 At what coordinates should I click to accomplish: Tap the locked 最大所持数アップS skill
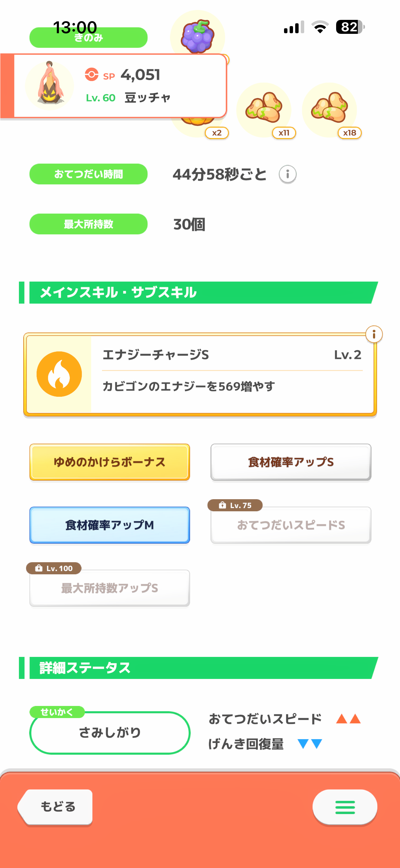110,588
